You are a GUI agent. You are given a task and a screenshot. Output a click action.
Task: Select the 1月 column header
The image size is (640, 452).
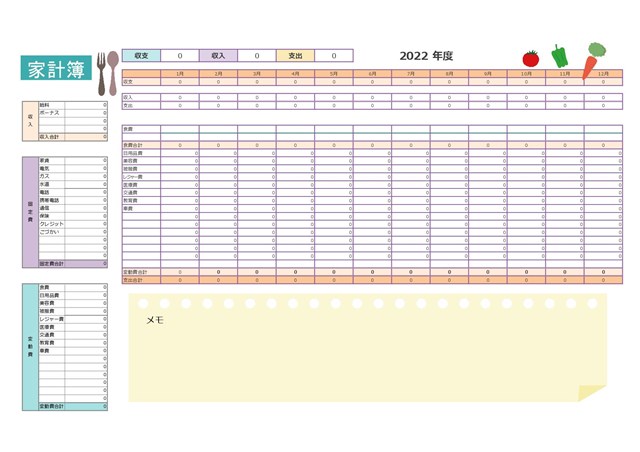(180, 74)
